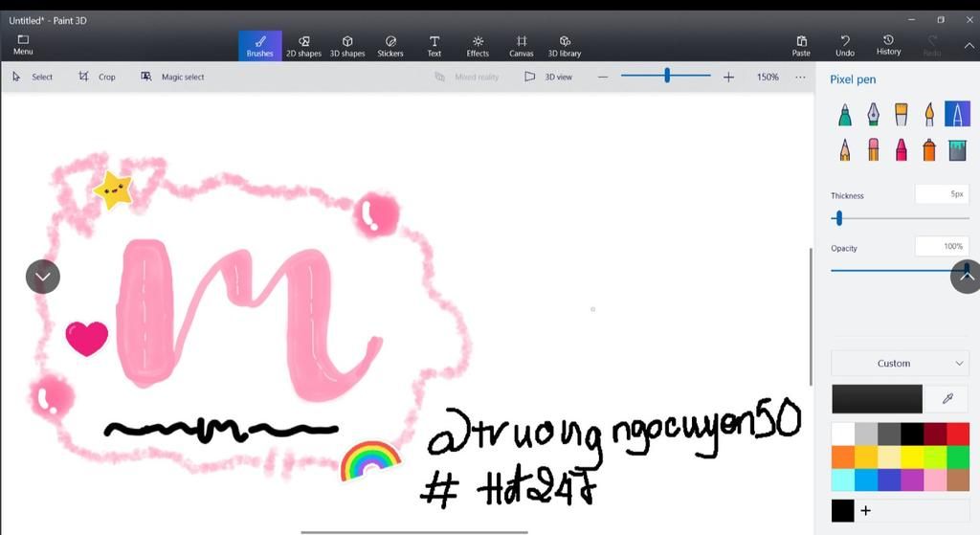Click the rainbow sticker on canvas
The width and height of the screenshot is (980, 535).
click(370, 460)
